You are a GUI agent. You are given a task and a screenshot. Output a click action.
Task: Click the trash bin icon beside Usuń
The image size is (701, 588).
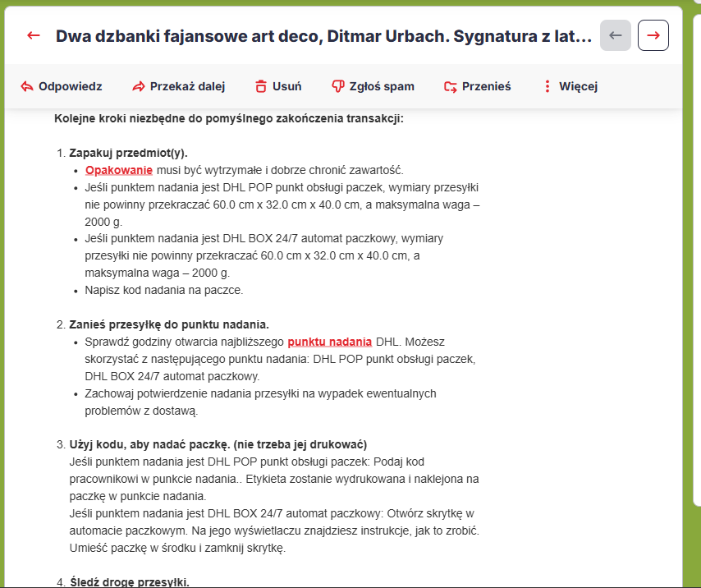coord(261,86)
